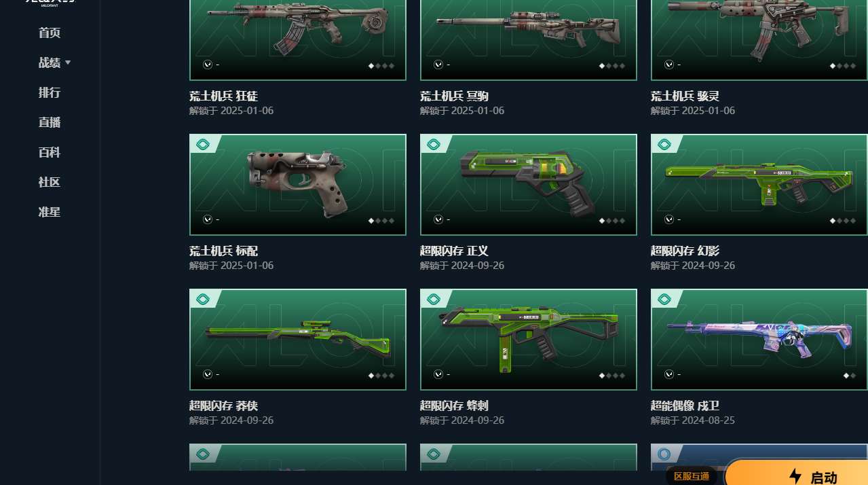The width and height of the screenshot is (868, 485).
Task: Expand the 战绩 dropdown arrow in sidebar
Action: pyautogui.click(x=68, y=62)
